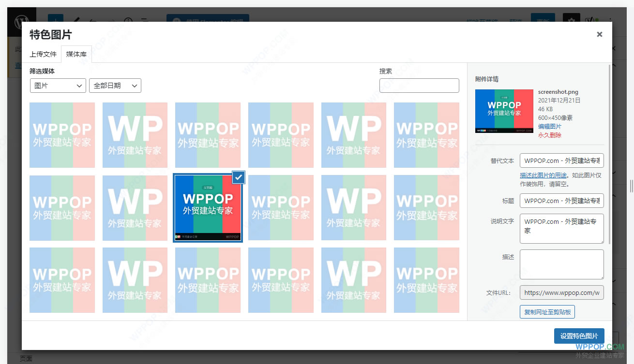Switch to the 媒体库 tab
The image size is (634, 364).
point(76,54)
